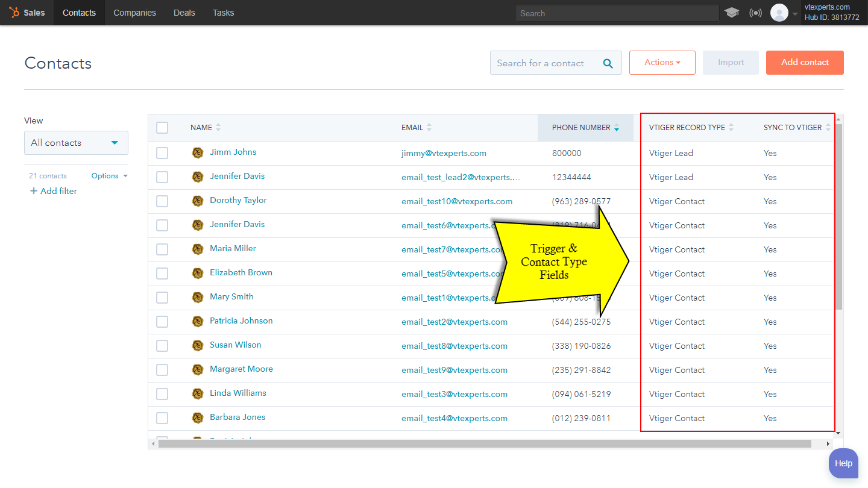The width and height of the screenshot is (868, 488).
Task: Expand the account caret next to avatar
Action: (795, 13)
